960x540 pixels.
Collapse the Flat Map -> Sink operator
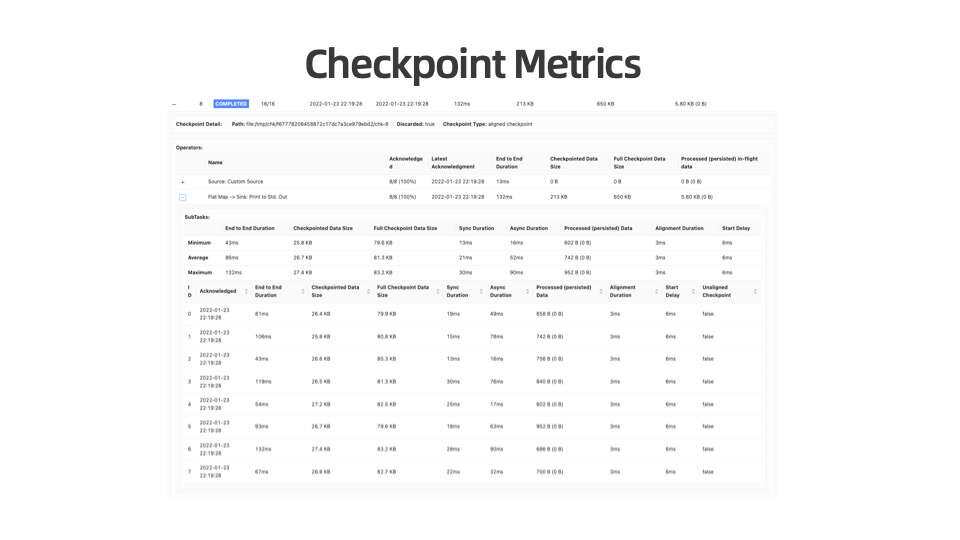click(182, 197)
